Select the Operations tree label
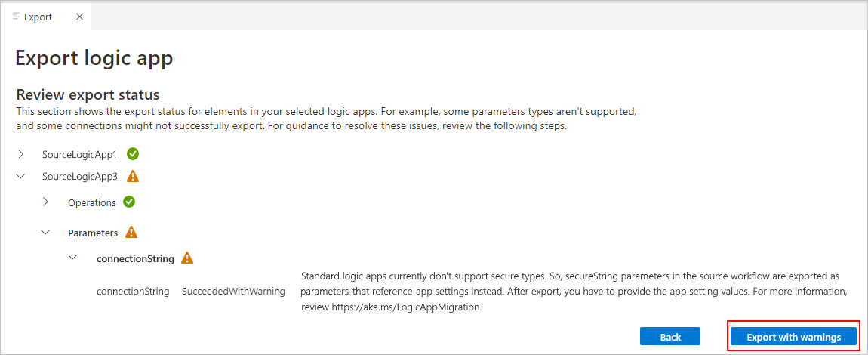This screenshot has height=355, width=868. tap(92, 203)
